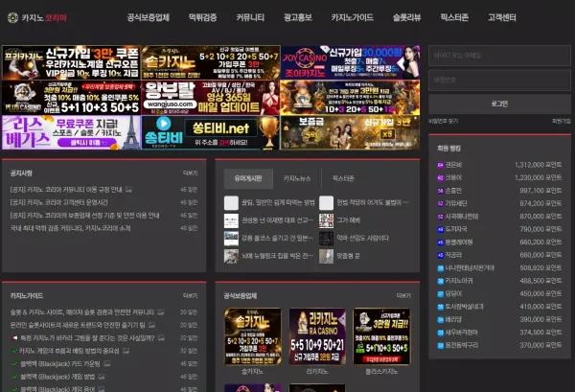Open the 플러스카지노 partner card
The image size is (575, 392).
(381, 336)
